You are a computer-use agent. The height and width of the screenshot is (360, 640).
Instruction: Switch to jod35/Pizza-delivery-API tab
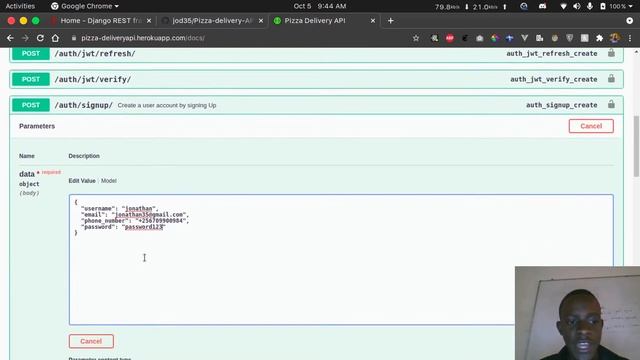212,20
